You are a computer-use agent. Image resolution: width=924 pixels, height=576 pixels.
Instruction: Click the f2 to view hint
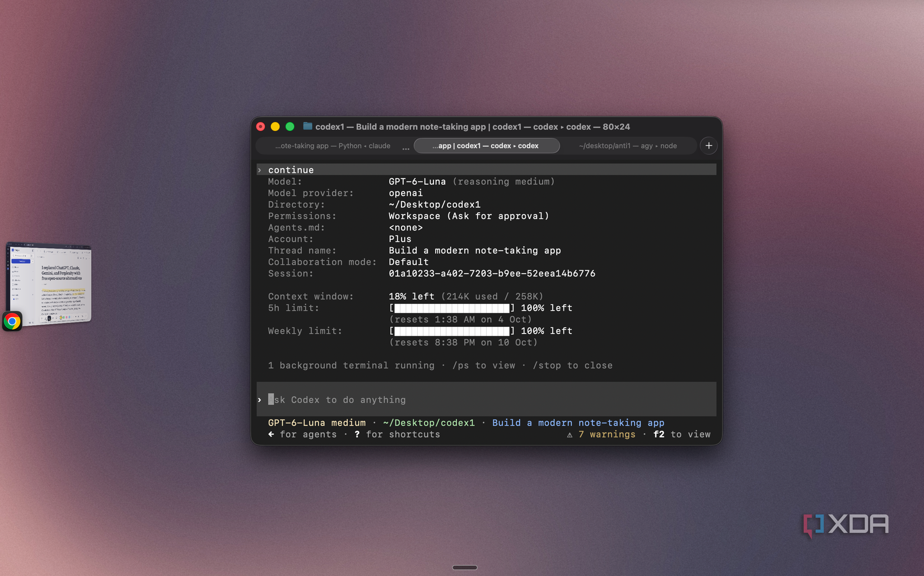682,434
